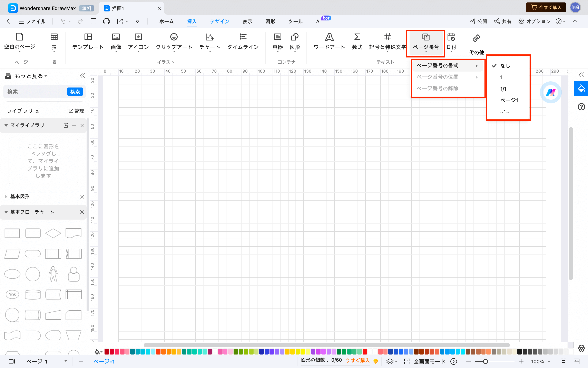Click the 共有 share button
Image resolution: width=588 pixels, height=368 pixels.
point(503,21)
